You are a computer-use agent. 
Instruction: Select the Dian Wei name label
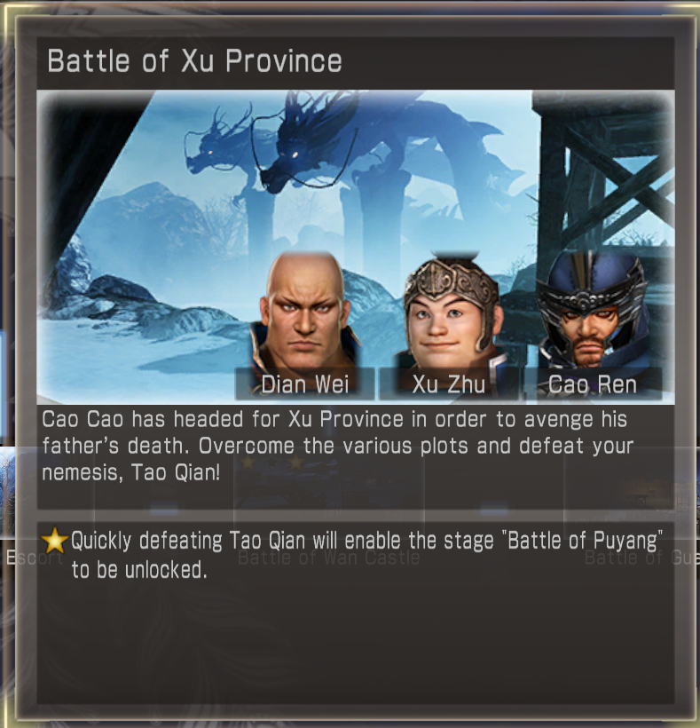pyautogui.click(x=305, y=384)
